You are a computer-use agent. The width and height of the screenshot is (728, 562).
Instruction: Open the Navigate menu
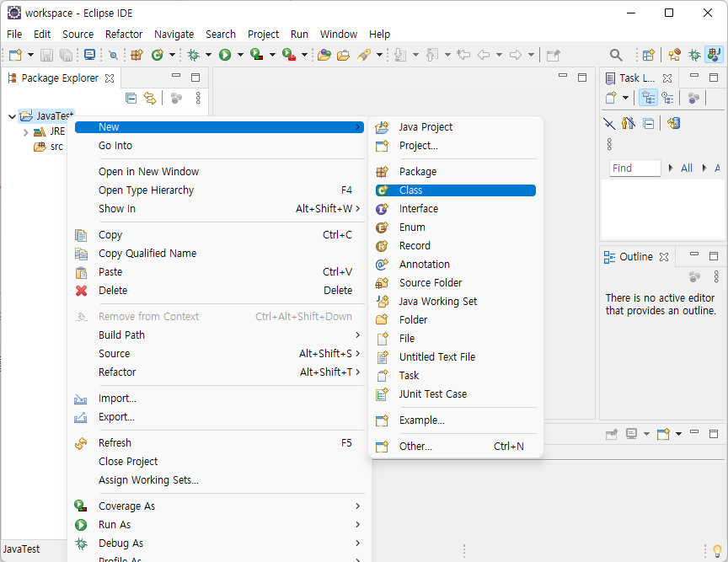point(174,34)
